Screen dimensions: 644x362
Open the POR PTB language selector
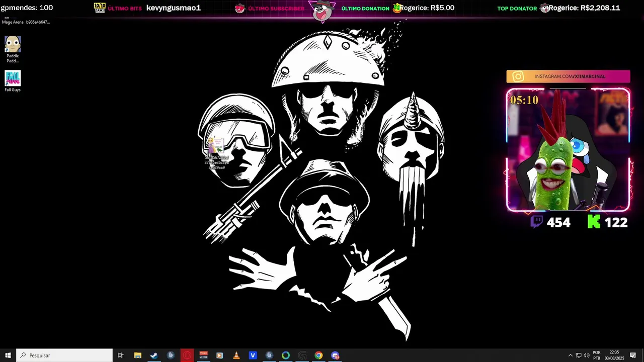click(597, 355)
